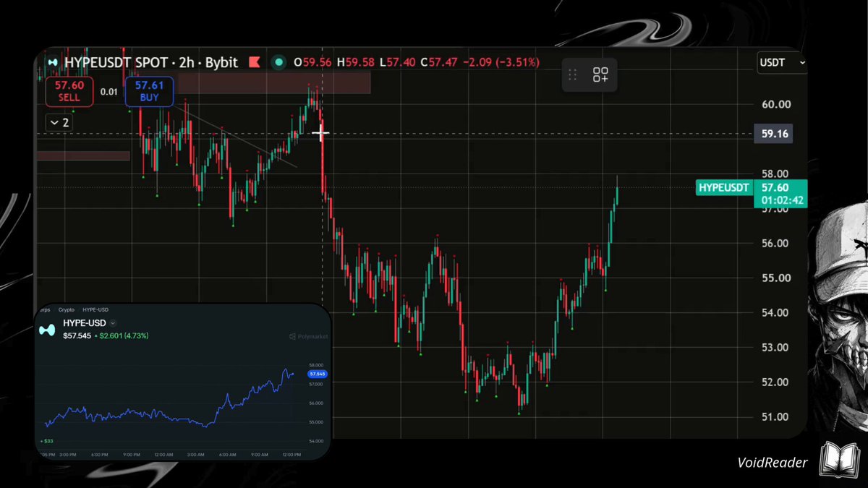
Task: Click the green circle market status icon
Action: click(x=278, y=62)
